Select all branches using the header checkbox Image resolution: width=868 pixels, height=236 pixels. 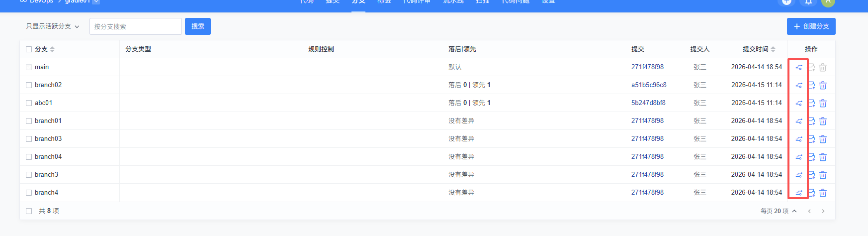tap(29, 49)
